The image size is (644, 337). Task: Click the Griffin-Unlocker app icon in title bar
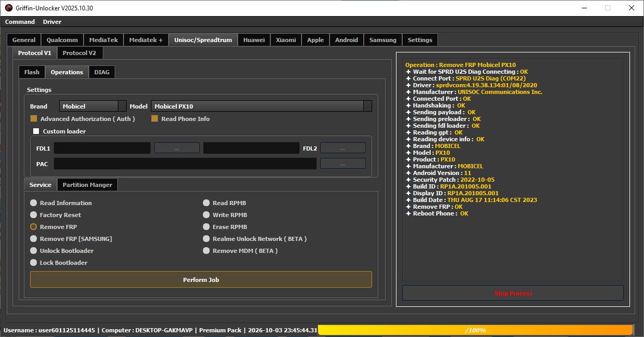(x=8, y=8)
